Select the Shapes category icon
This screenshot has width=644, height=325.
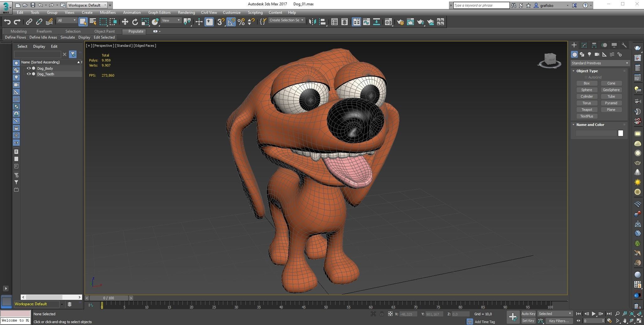click(x=582, y=54)
